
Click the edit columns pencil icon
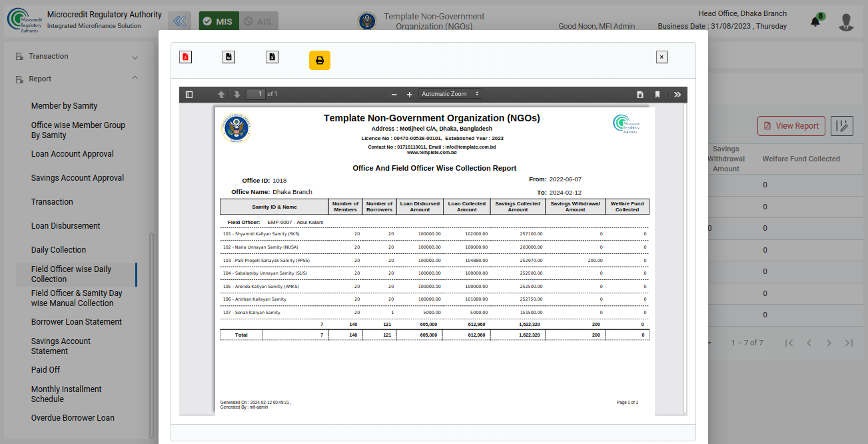pos(842,126)
